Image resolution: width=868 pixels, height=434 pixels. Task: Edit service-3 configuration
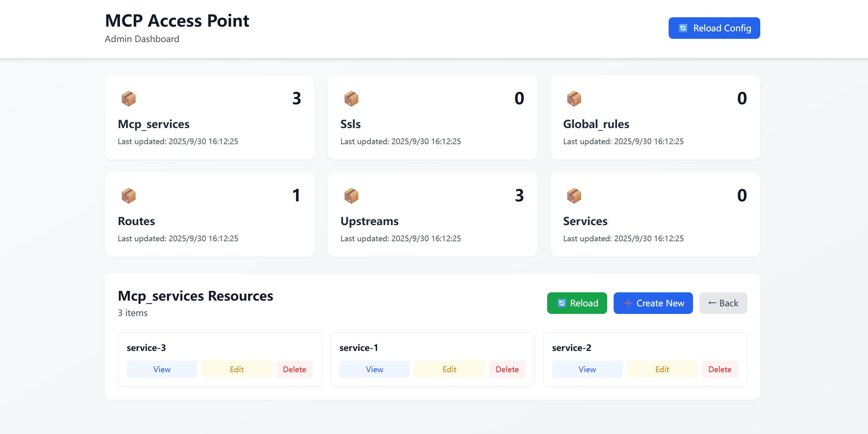tap(237, 369)
